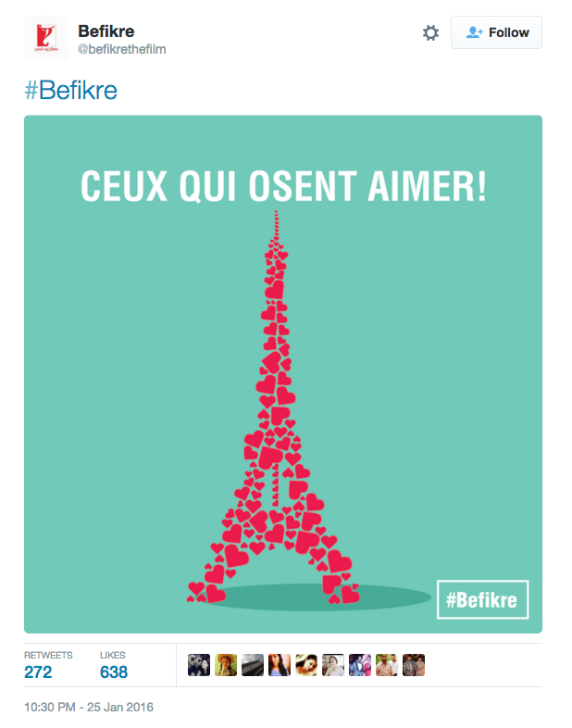Open the avatar showing two men in shirts
This screenshot has width=572, height=728.
[387, 665]
